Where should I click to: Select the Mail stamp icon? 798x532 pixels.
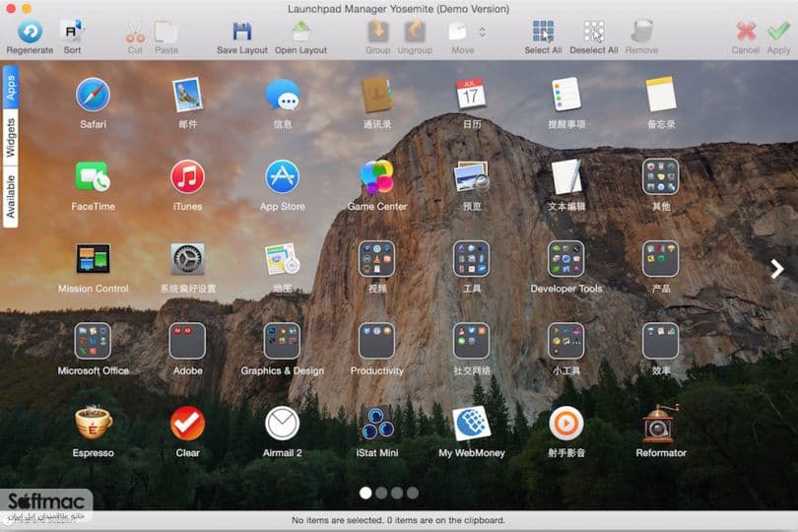187,95
